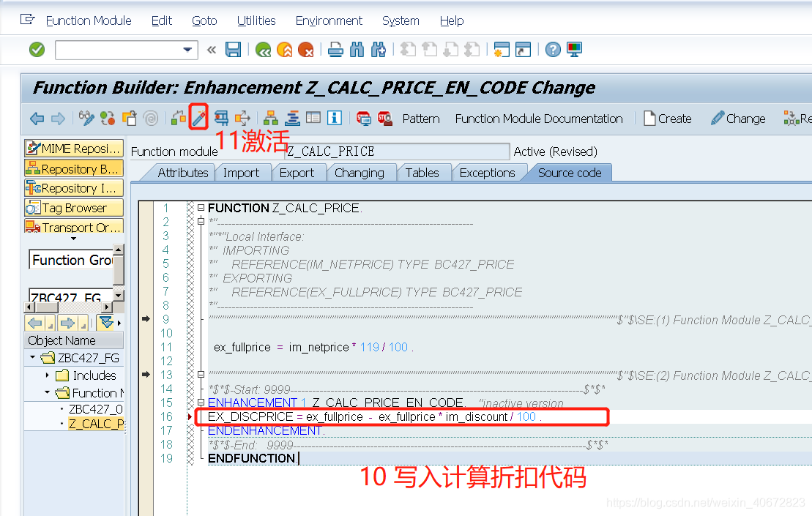The height and width of the screenshot is (516, 812).
Task: Click the Test/Execute icon
Action: pos(221,119)
